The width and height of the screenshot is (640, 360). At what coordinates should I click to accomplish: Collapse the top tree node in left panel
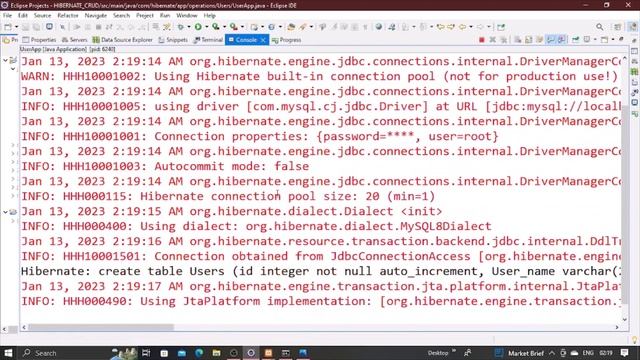click(5, 60)
